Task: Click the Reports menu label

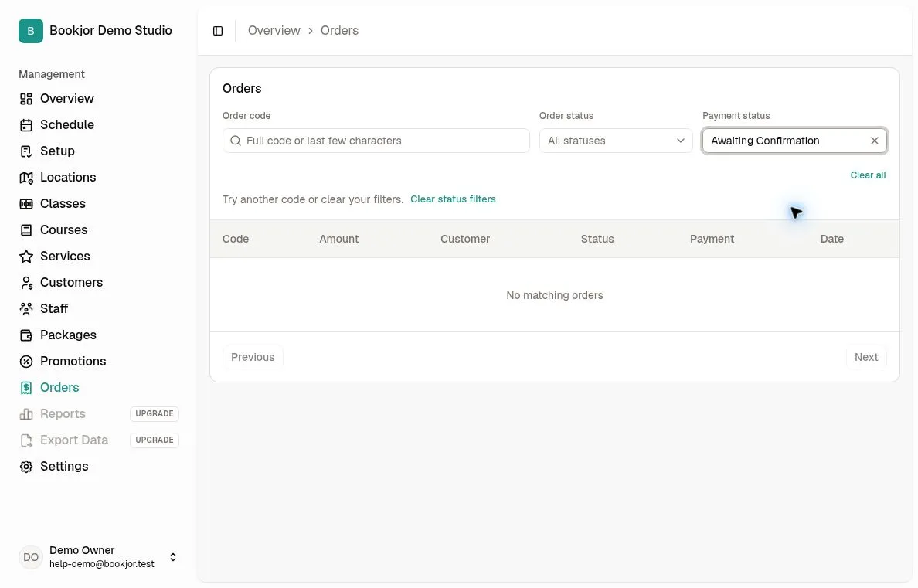Action: coord(63,414)
